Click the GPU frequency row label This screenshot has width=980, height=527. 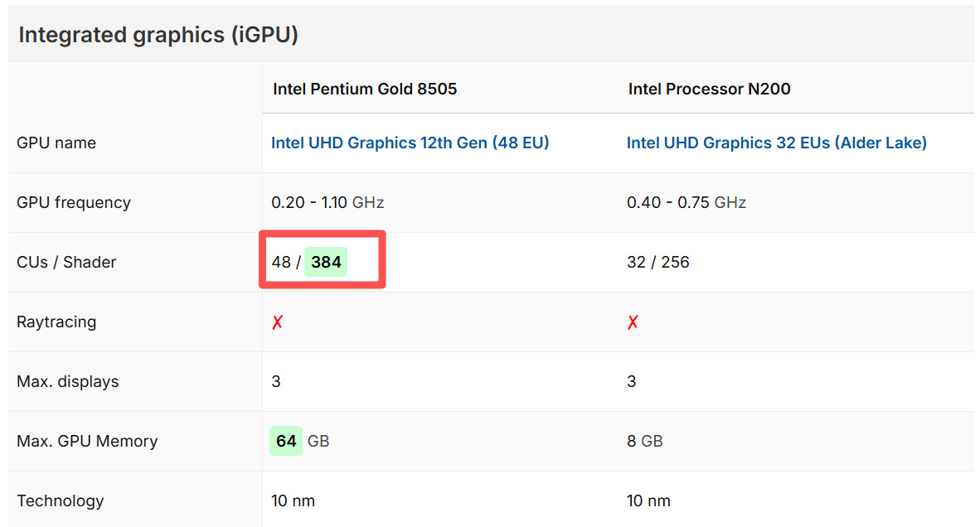[x=74, y=202]
